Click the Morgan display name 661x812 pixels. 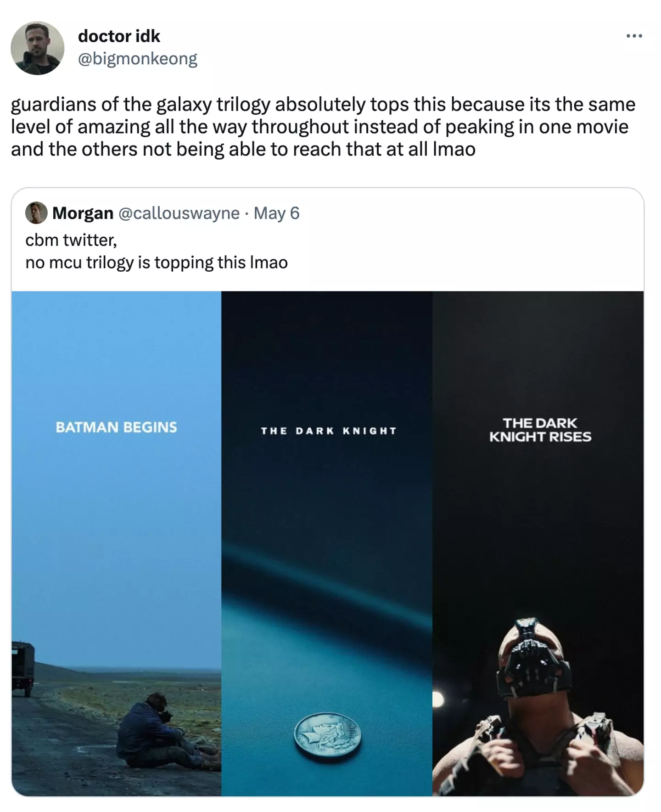83,213
